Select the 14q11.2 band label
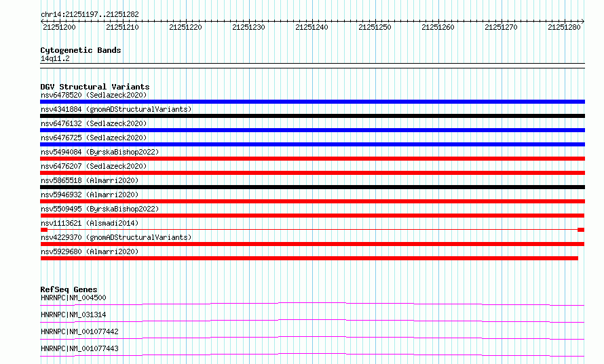The height and width of the screenshot is (364, 604). pos(55,58)
